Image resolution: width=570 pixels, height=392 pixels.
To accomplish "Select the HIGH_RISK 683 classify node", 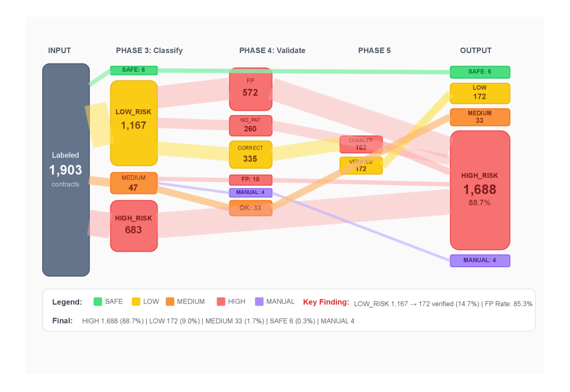I will pyautogui.click(x=134, y=226).
